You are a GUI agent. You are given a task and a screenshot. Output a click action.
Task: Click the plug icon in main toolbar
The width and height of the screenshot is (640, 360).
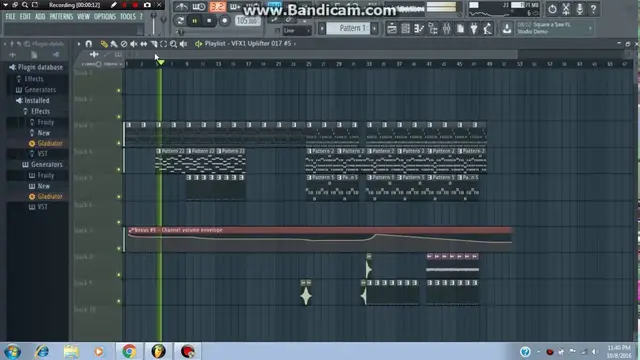[x=473, y=29]
